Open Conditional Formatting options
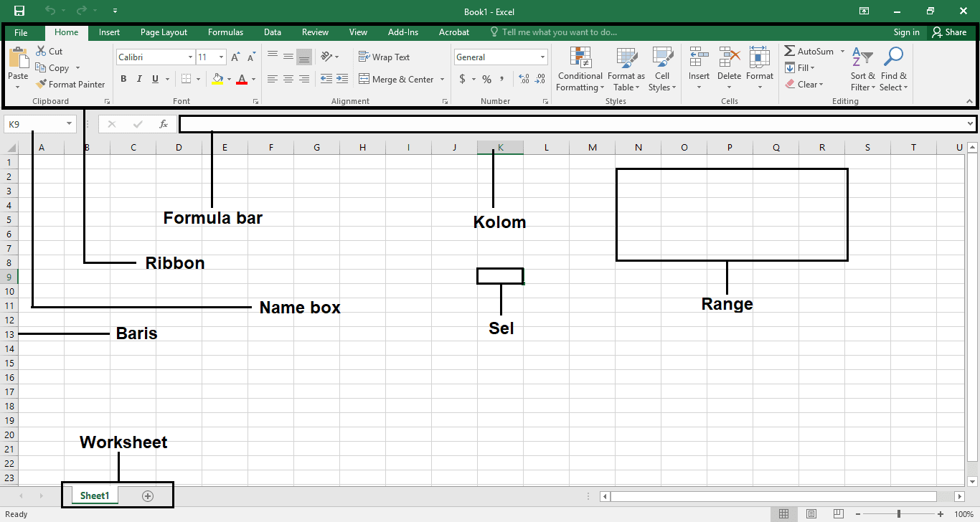The width and height of the screenshot is (980, 522). point(580,70)
